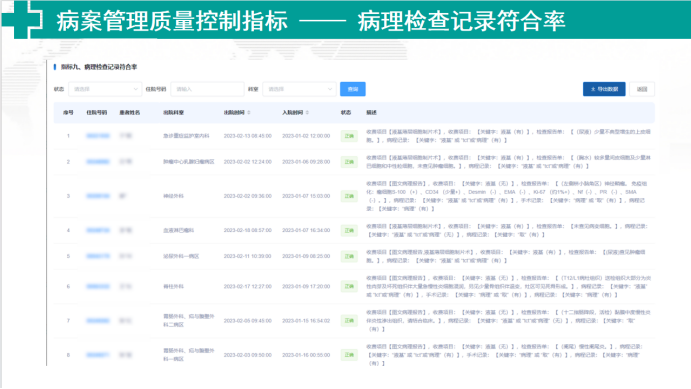Screen dimensions: 691x389
Task: Select department cell 泌尿外科一病区
Action: [181, 256]
